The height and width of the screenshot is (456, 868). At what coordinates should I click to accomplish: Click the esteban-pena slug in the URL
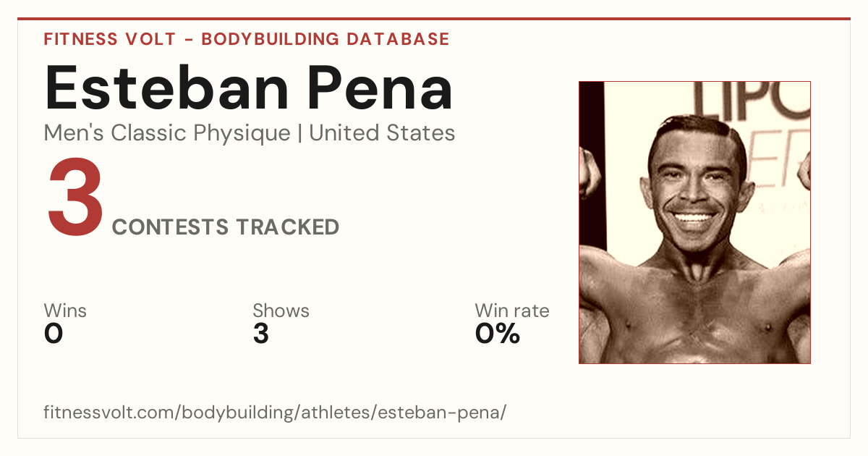[446, 413]
